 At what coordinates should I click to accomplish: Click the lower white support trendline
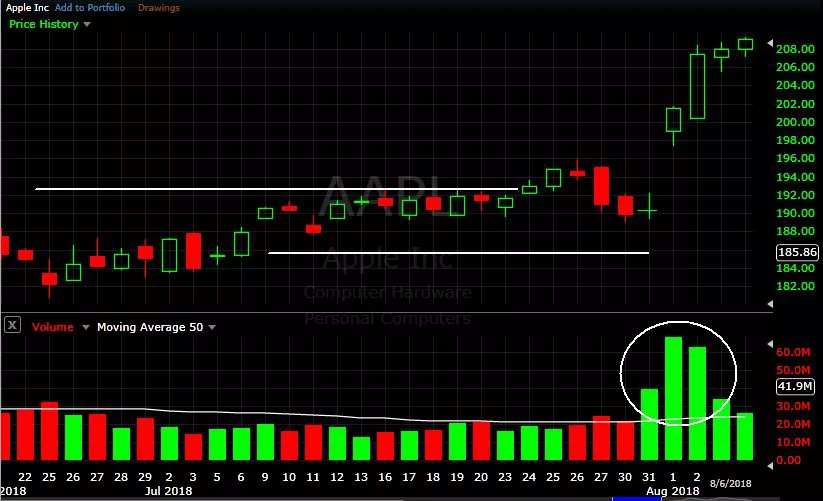[458, 253]
